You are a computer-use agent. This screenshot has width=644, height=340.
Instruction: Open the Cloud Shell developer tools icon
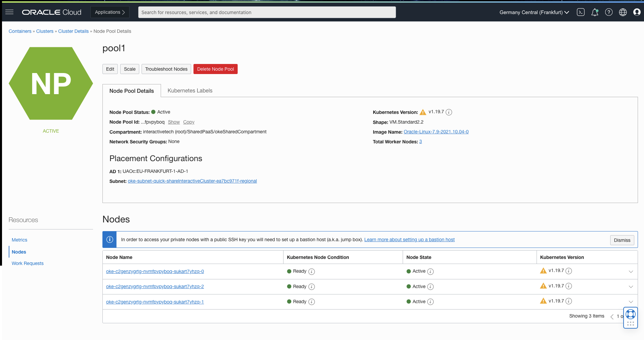pos(581,12)
